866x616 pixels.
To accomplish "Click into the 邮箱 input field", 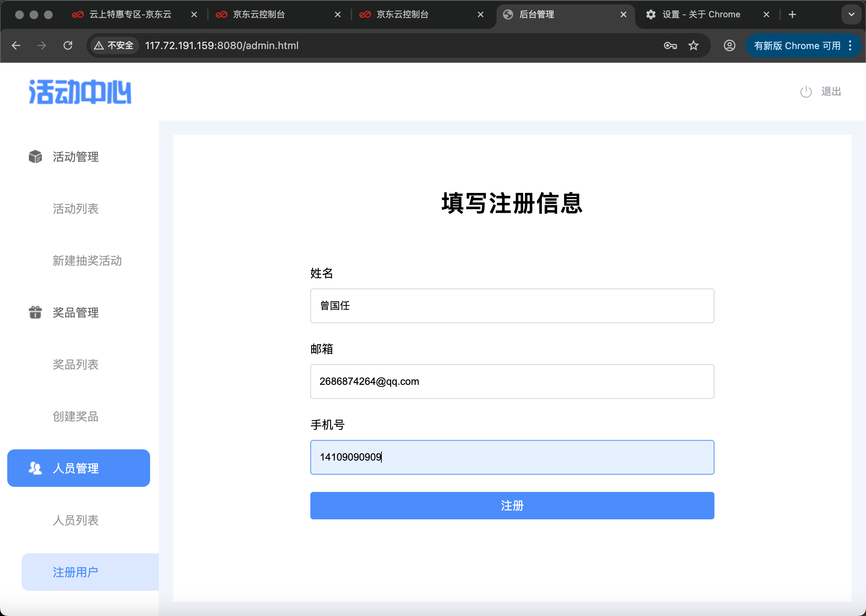I will (x=512, y=382).
